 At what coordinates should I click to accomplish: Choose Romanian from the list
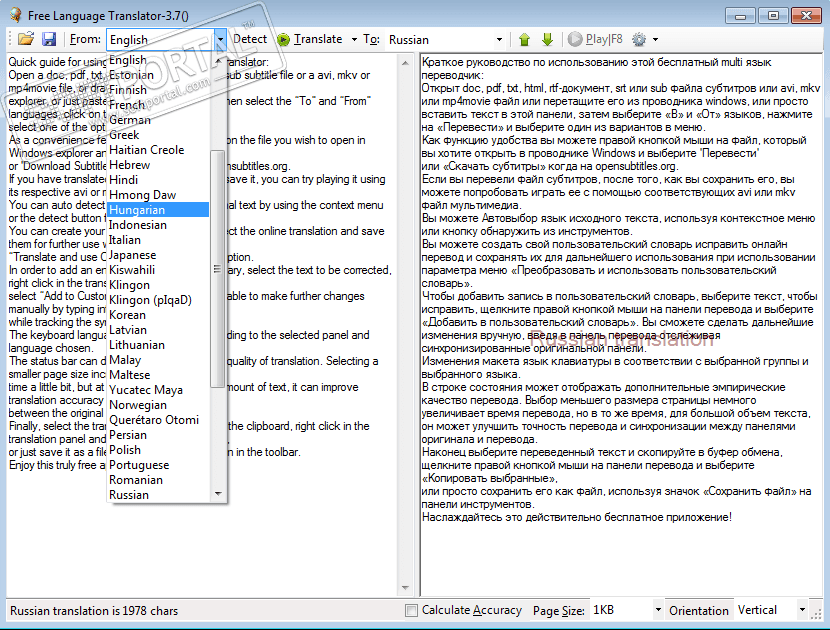point(158,480)
